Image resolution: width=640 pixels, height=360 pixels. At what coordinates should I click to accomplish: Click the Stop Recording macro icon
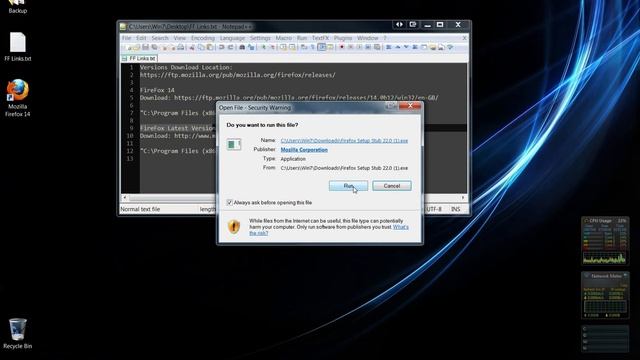click(351, 47)
